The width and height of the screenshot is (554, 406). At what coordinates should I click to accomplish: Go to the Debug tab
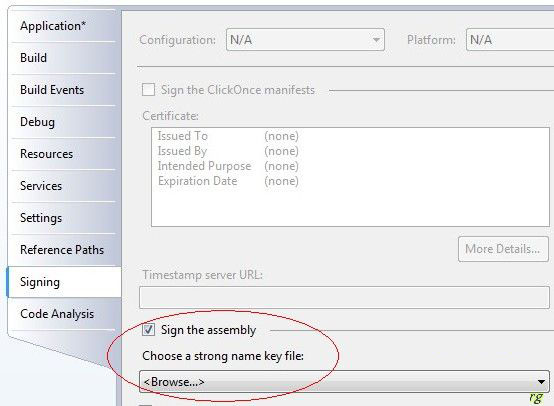click(x=63, y=122)
